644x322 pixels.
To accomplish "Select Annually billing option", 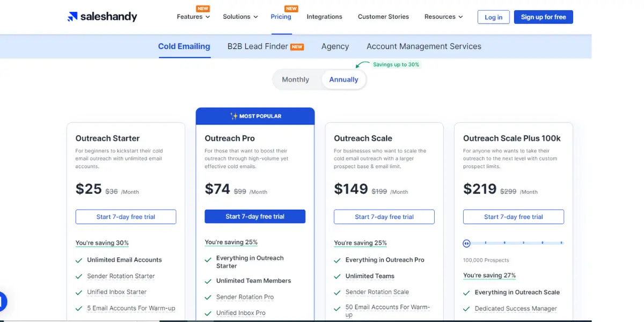I will (343, 79).
